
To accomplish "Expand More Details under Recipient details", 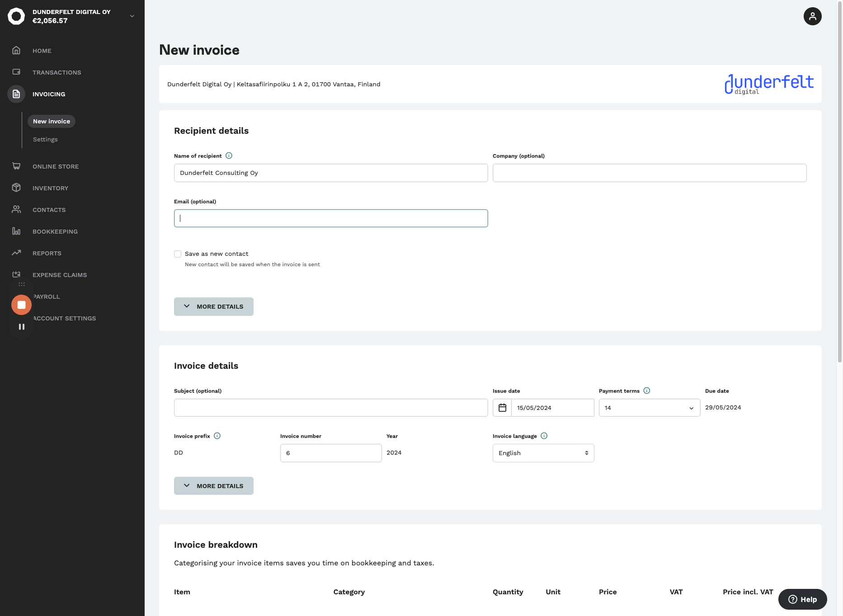I will (x=213, y=306).
